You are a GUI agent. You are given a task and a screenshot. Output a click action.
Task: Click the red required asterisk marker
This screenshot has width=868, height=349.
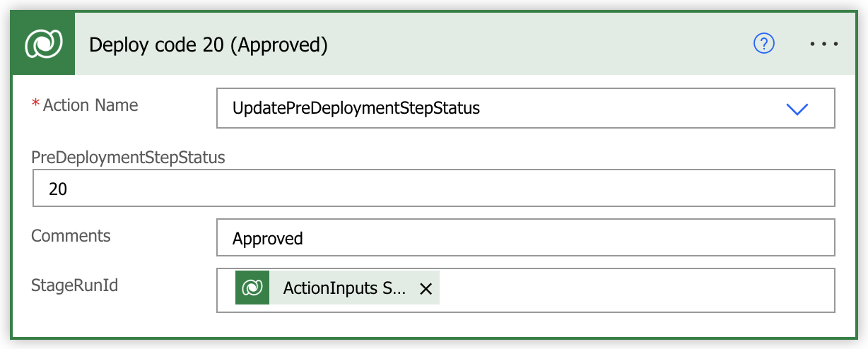coord(35,105)
